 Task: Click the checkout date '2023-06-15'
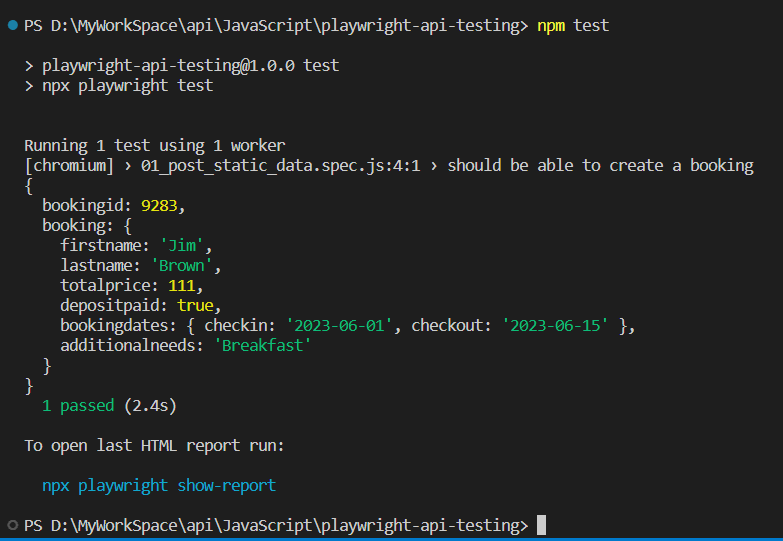(x=555, y=325)
